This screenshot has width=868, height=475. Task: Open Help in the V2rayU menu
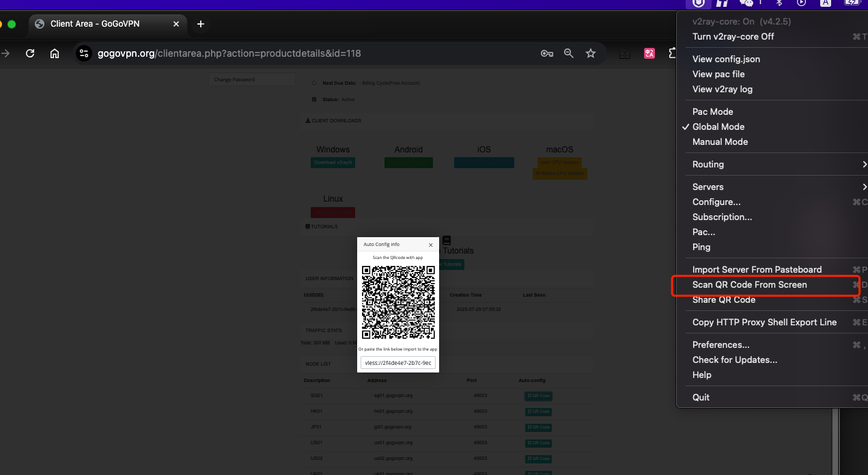(x=702, y=375)
